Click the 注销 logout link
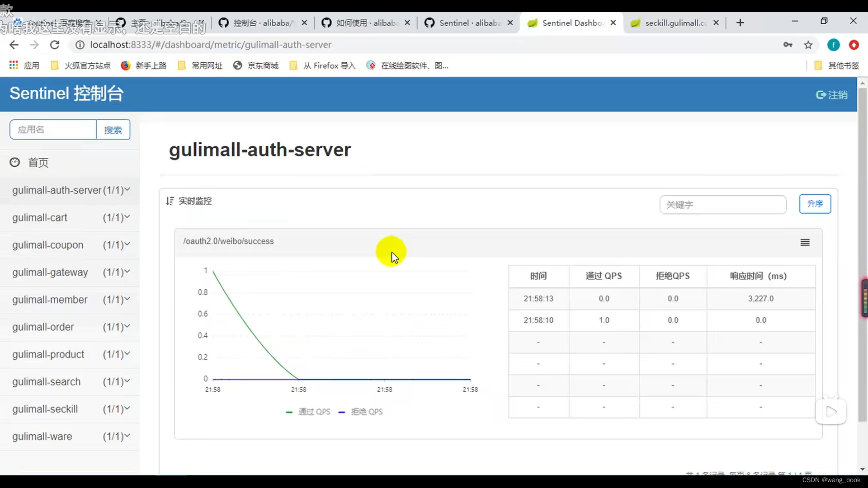Viewport: 868px width, 488px height. pos(832,95)
